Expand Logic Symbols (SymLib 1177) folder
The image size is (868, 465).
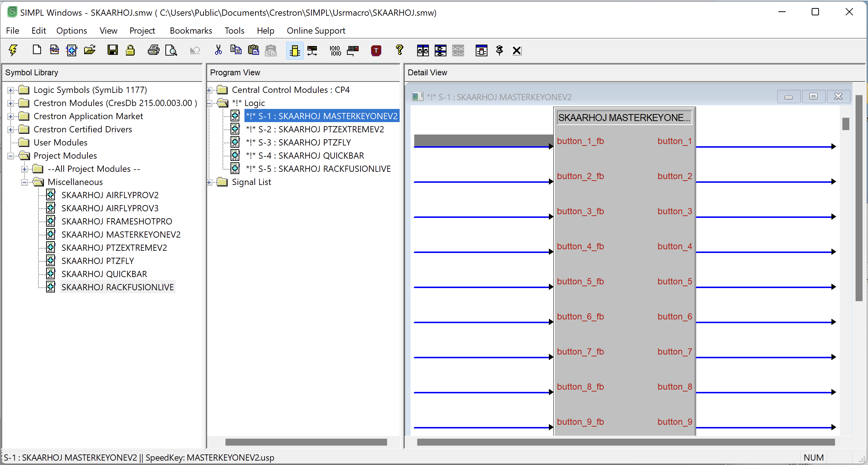(11, 90)
